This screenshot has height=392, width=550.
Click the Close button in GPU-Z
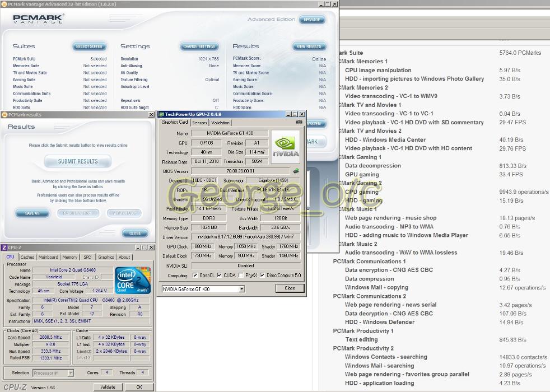tap(290, 288)
